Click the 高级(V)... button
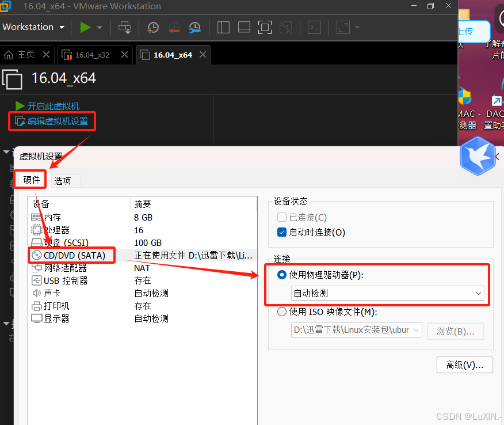 tap(465, 365)
